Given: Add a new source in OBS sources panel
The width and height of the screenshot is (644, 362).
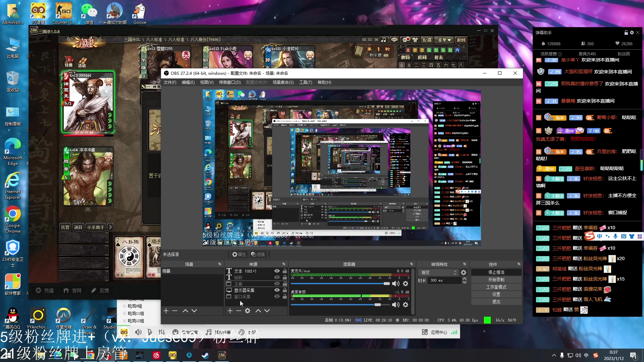Looking at the screenshot, I should [x=230, y=311].
